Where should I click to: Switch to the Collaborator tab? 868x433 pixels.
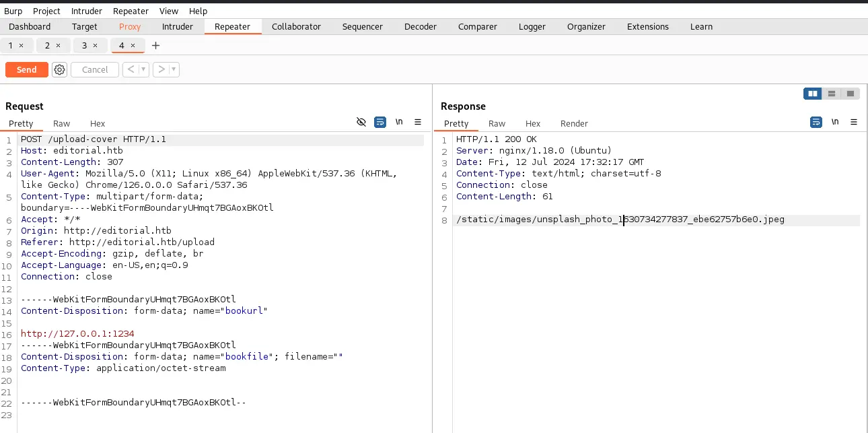[x=297, y=27]
